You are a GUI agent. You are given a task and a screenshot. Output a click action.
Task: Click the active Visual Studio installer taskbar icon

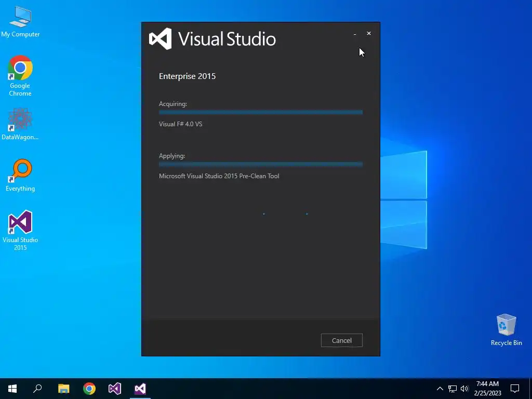(x=140, y=389)
